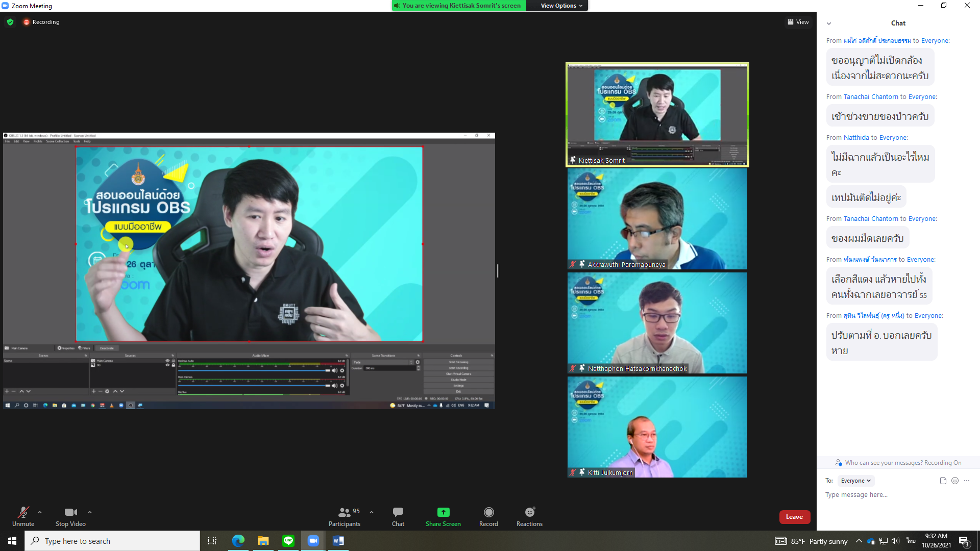Click Recording indicator at top left
980x551 pixels.
pos(41,22)
